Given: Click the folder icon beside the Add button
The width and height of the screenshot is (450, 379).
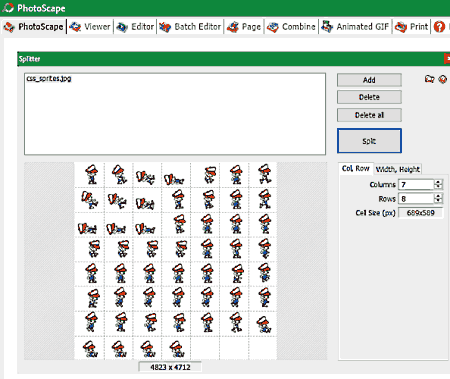Looking at the screenshot, I should [x=430, y=79].
